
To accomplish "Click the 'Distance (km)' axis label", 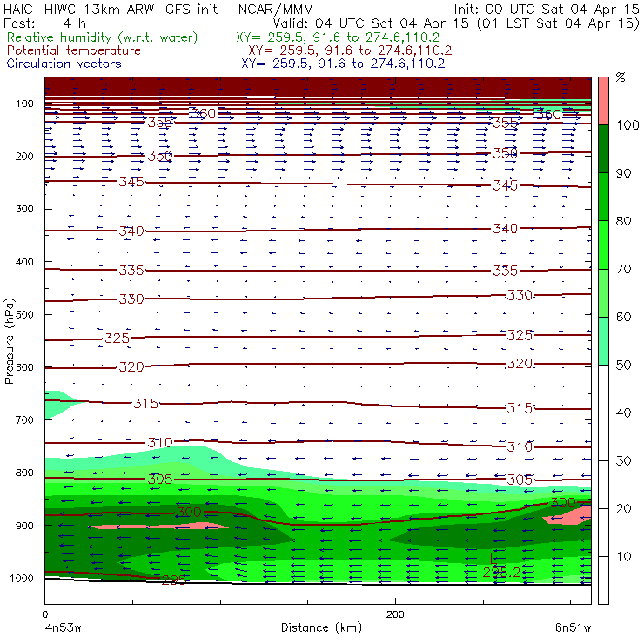I will pyautogui.click(x=322, y=627).
